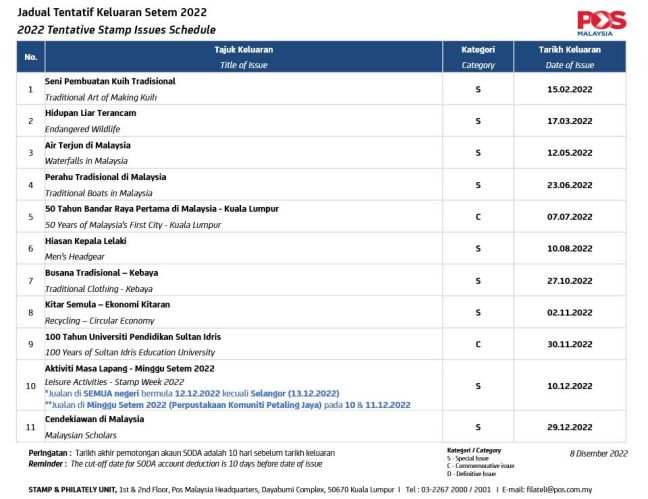Select the date 30.11.2022

[x=570, y=344]
